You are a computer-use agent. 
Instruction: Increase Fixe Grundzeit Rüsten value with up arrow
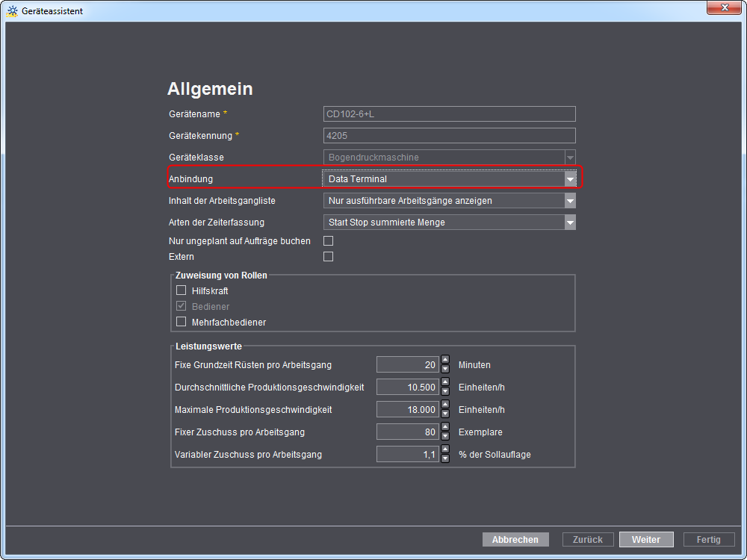pyautogui.click(x=445, y=361)
